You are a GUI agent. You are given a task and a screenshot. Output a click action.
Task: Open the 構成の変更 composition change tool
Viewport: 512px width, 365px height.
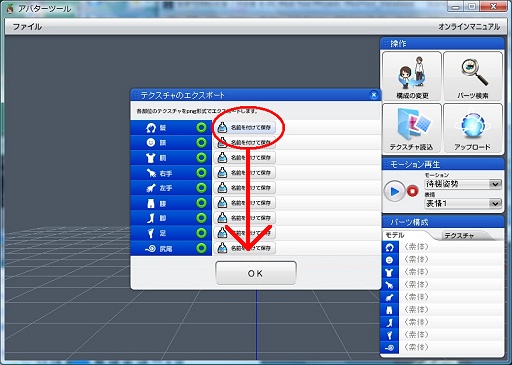[x=412, y=76]
